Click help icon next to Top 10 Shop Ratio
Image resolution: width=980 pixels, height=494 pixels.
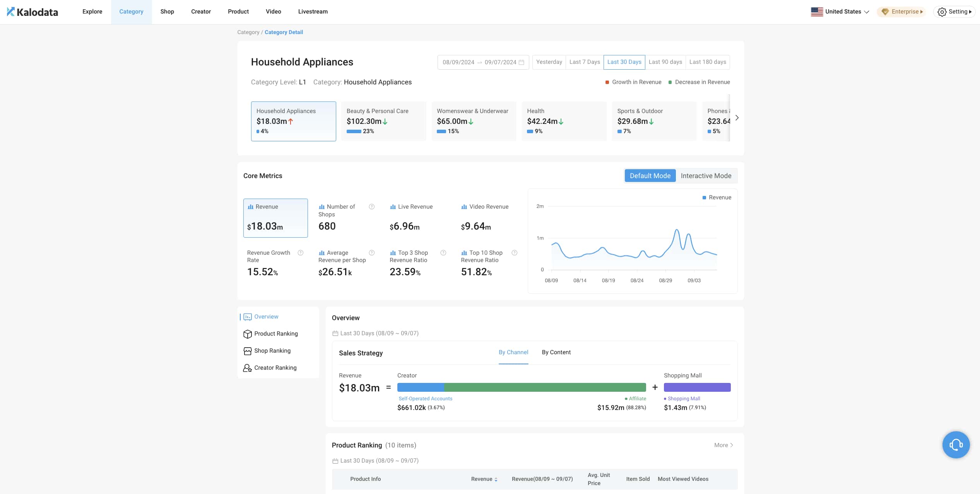click(x=514, y=253)
